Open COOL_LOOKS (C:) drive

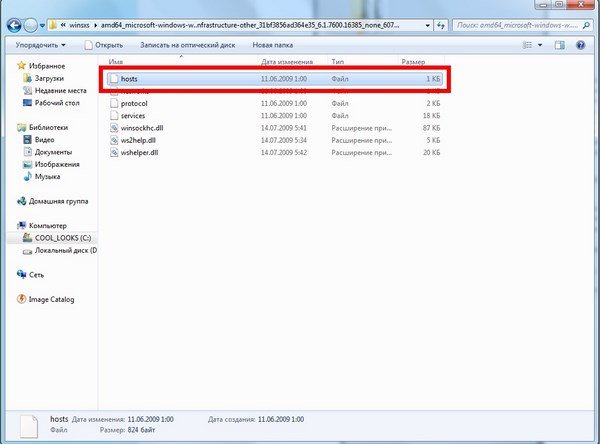point(62,238)
